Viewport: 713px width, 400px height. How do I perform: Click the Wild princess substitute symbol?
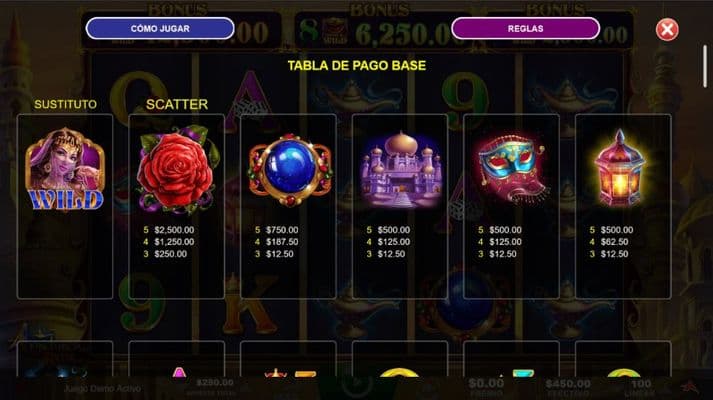pos(65,169)
